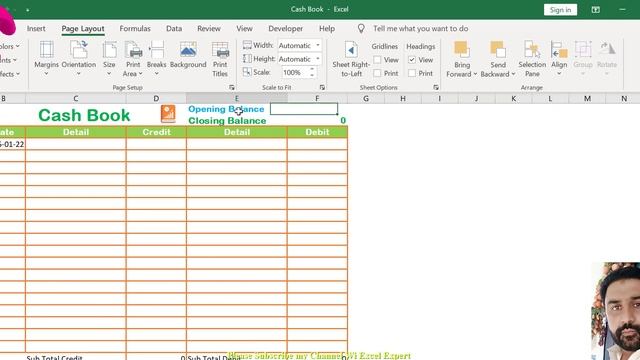This screenshot has width=640, height=360.
Task: Open the Margins options
Action: [x=46, y=59]
